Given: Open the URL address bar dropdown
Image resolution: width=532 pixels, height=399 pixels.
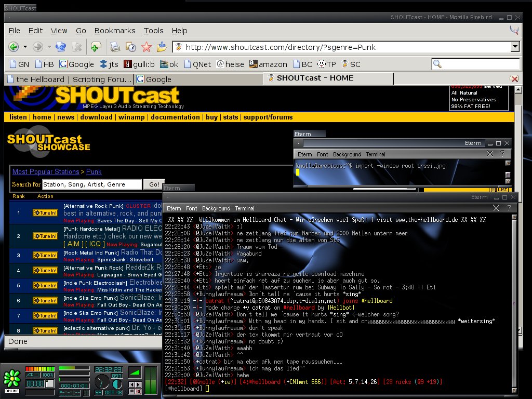Looking at the screenshot, I should coord(515,47).
